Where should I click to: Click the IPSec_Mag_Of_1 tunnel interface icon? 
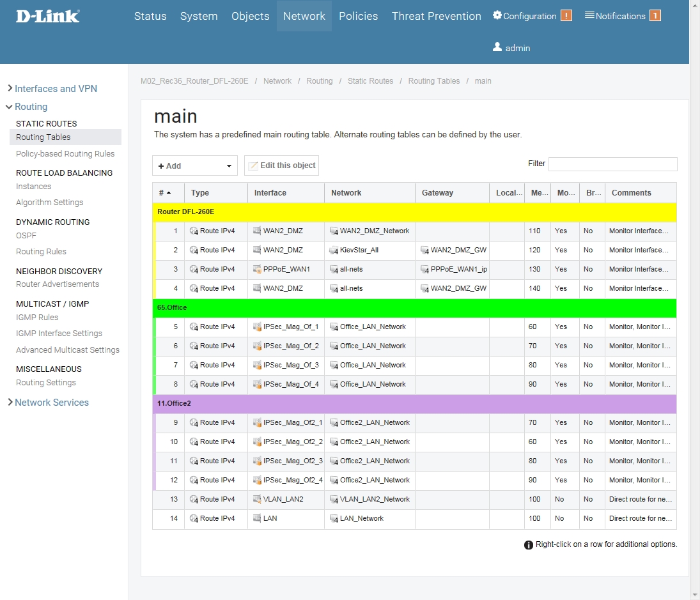coord(257,327)
